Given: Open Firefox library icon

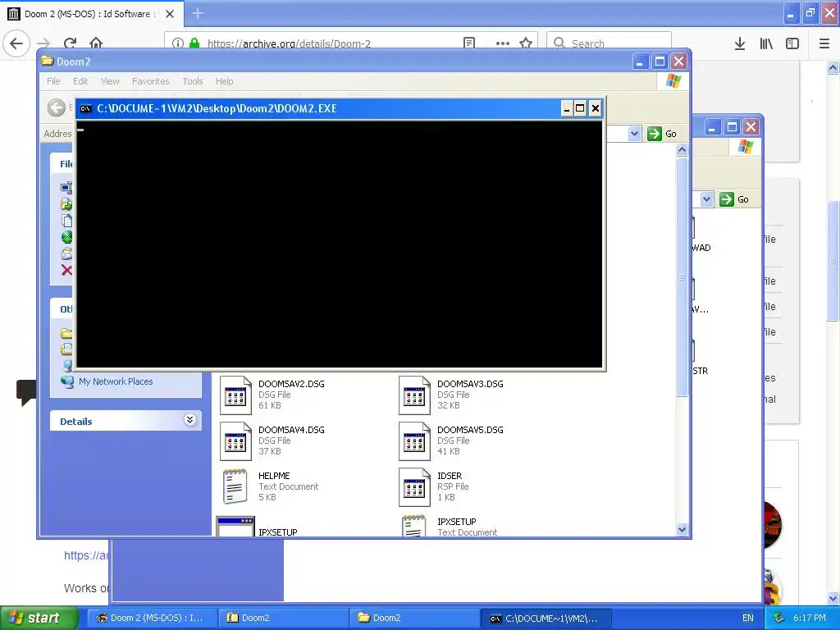Looking at the screenshot, I should coord(766,43).
